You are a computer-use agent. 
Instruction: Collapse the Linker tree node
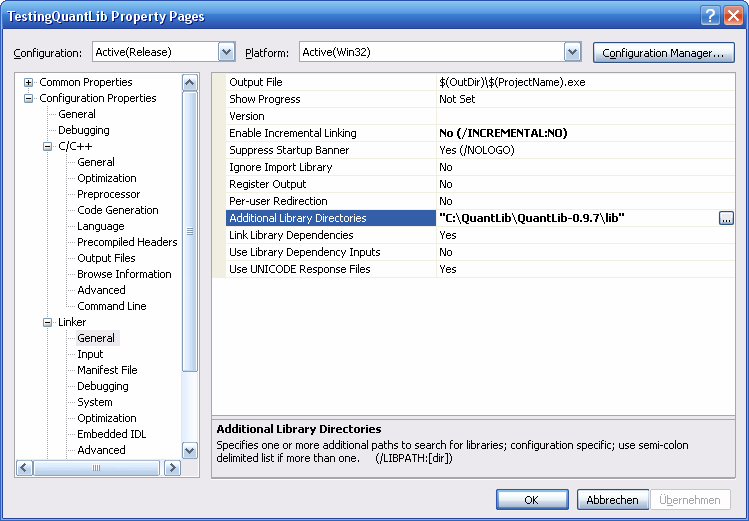point(47,322)
